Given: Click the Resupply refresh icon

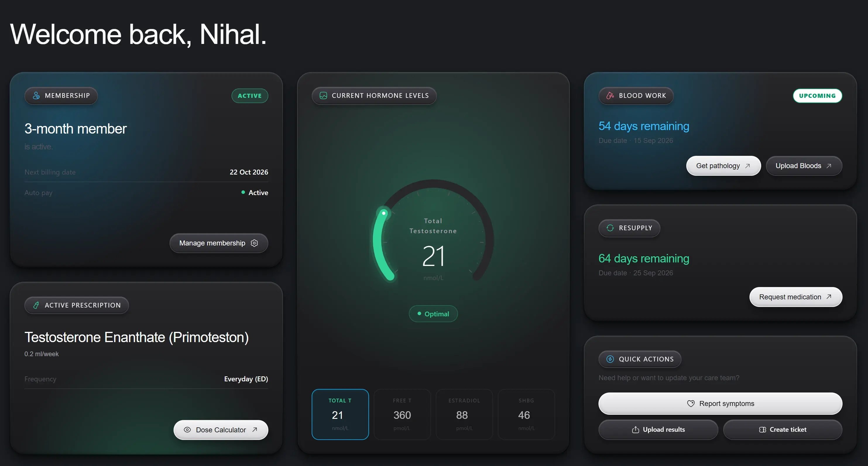Looking at the screenshot, I should [610, 228].
